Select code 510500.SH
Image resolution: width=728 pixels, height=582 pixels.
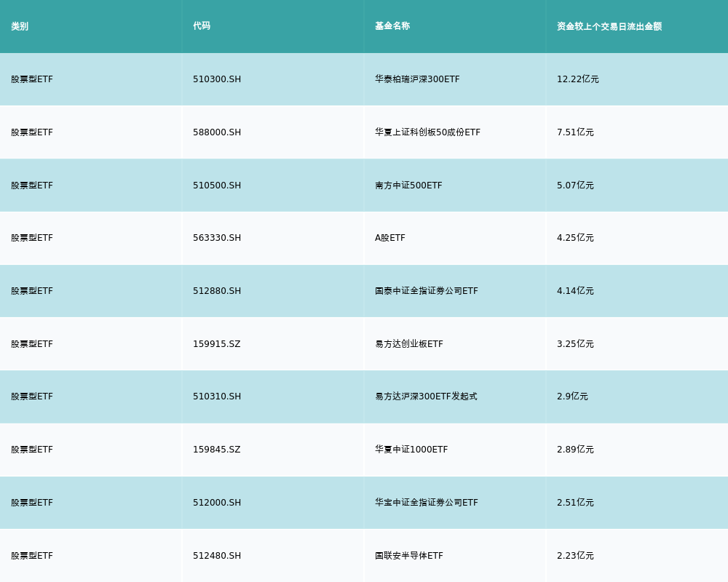point(217,186)
